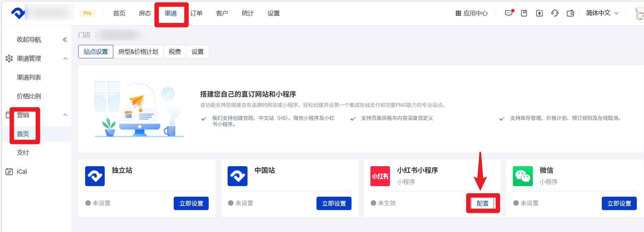The image size is (644, 232).
Task: Click the yen price note icon
Action: (x=539, y=13)
